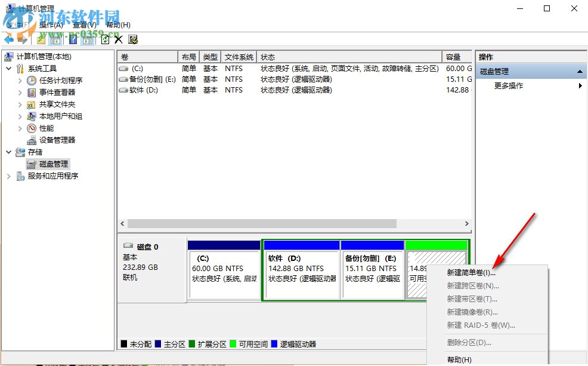Choose 新建简单卷(I) from the context menu
Image resolution: width=588 pixels, height=366 pixels.
(471, 272)
